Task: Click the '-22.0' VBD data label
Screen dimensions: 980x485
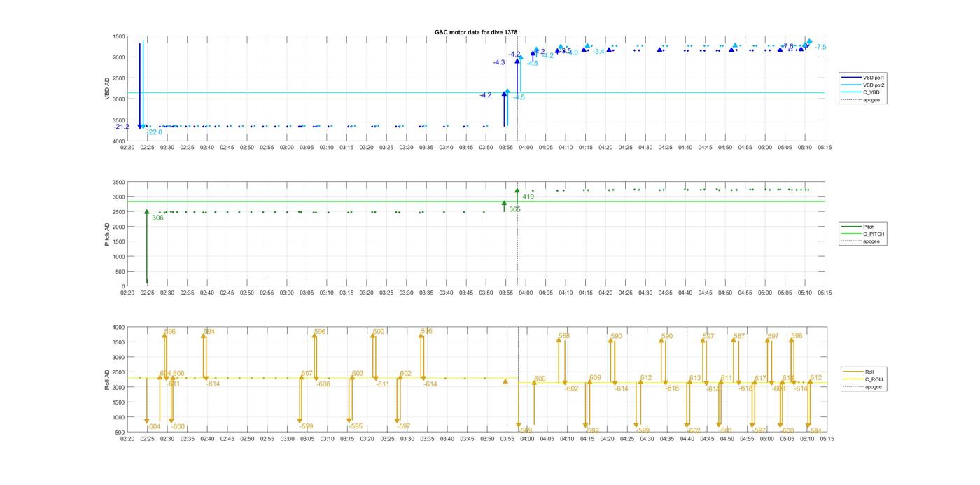Action: (x=155, y=132)
